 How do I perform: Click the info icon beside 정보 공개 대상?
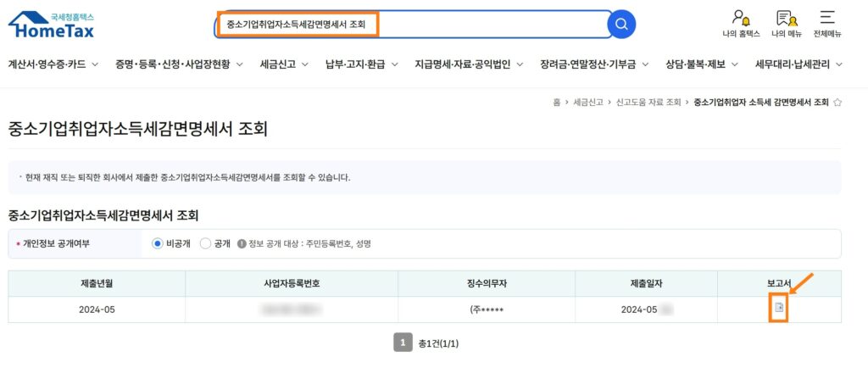242,243
